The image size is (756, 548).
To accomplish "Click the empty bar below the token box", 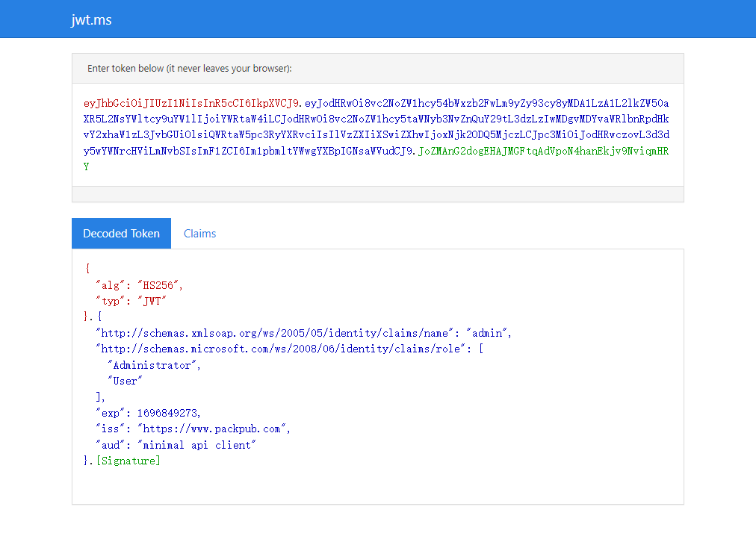I will click(377, 194).
